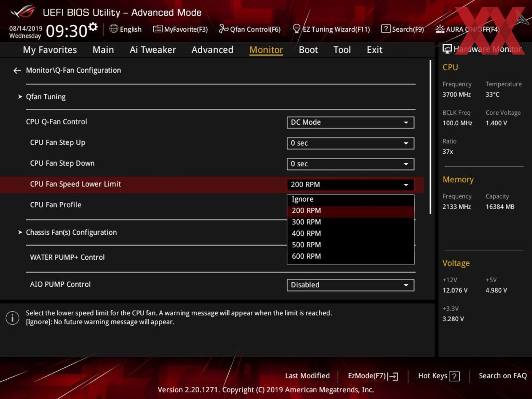Click the Search question mark icon
Screen dimensions: 532x399
point(386,29)
